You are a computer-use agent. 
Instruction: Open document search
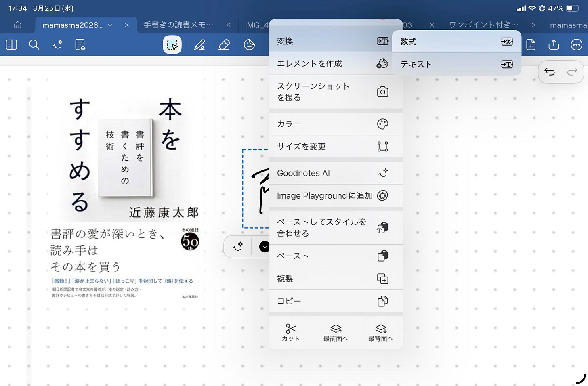pyautogui.click(x=34, y=45)
